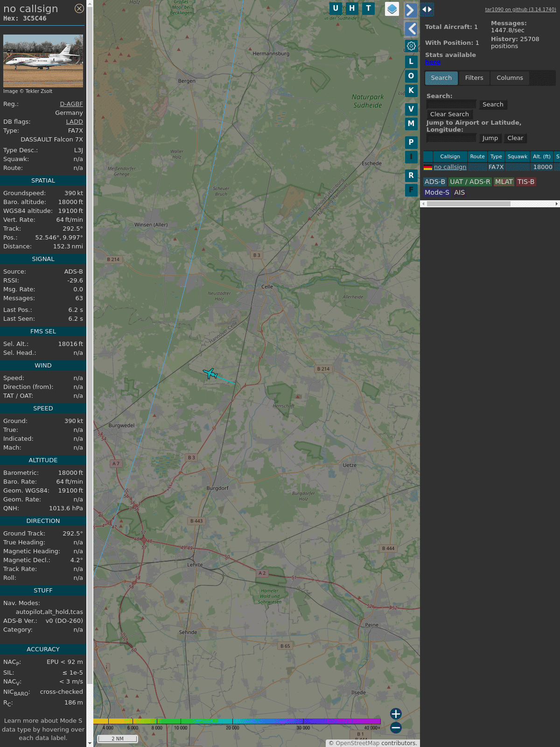
Task: Click the U map button
Action: pos(336,8)
